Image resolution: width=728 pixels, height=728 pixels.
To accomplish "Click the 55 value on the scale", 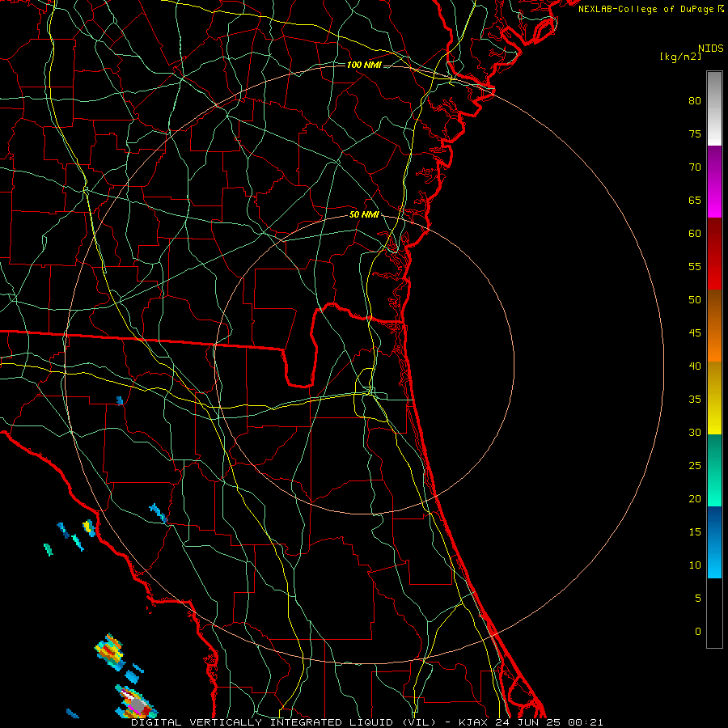I will click(695, 266).
